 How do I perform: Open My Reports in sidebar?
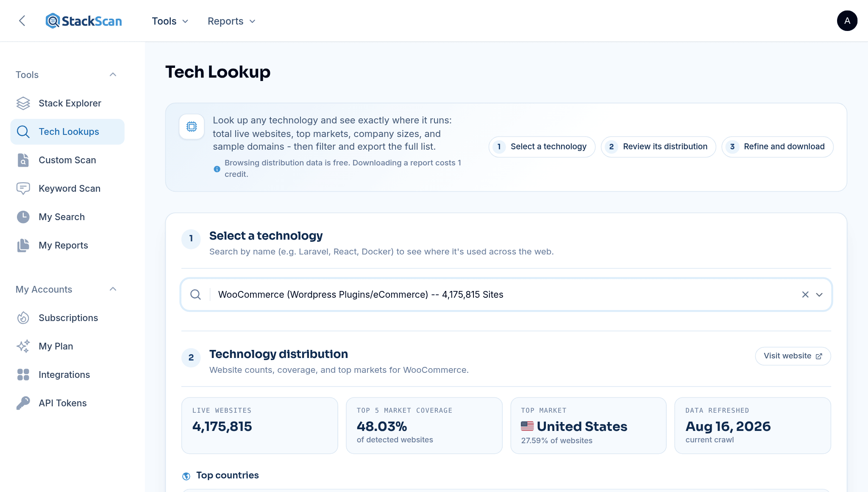(x=67, y=245)
